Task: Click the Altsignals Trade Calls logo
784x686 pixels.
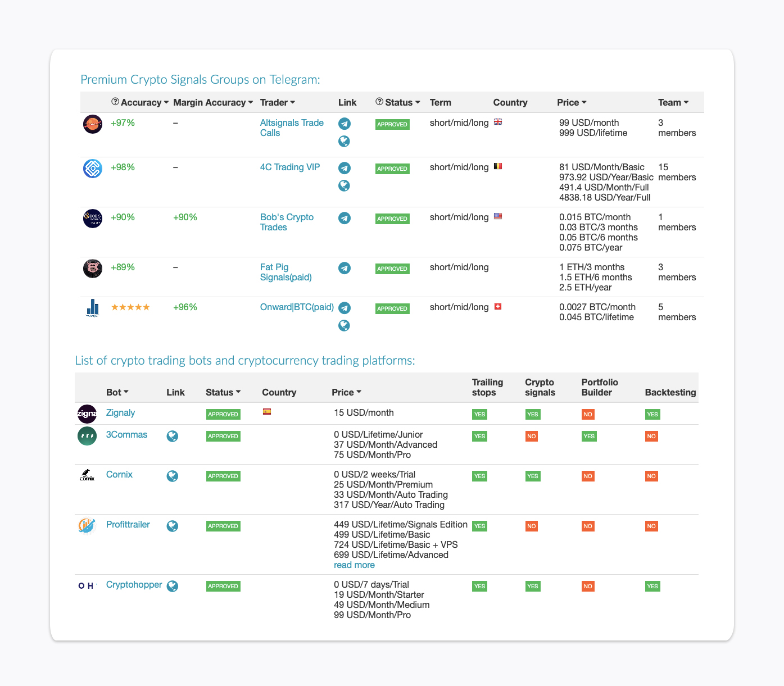Action: (93, 124)
